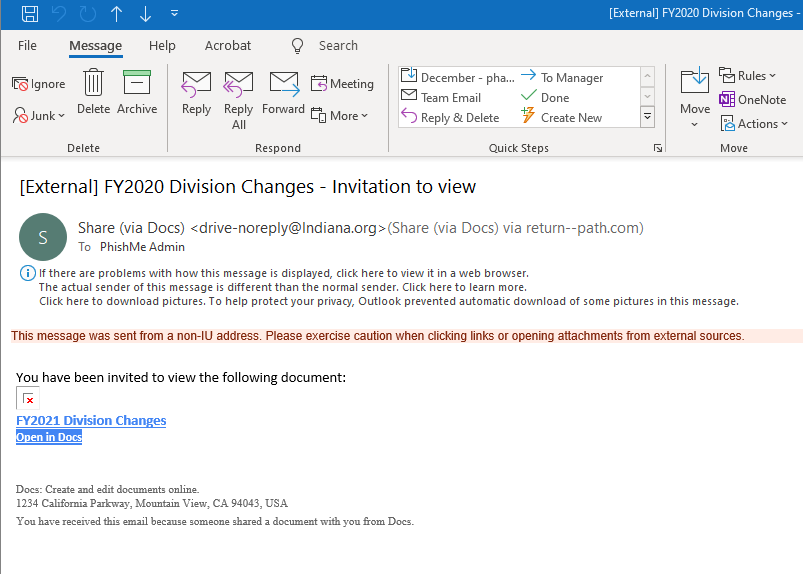Open Manage Quick Steps dialog launcher
Screen dimensions: 803x574
point(658,148)
